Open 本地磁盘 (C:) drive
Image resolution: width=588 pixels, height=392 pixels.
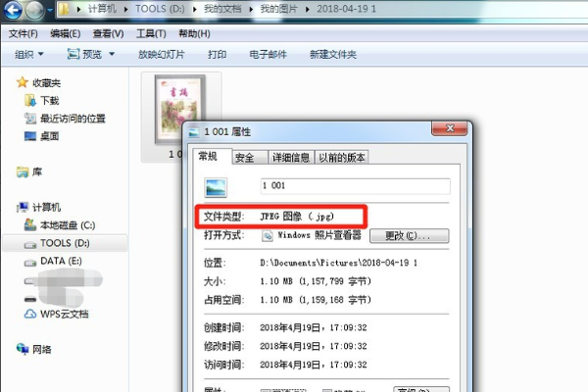tap(68, 225)
